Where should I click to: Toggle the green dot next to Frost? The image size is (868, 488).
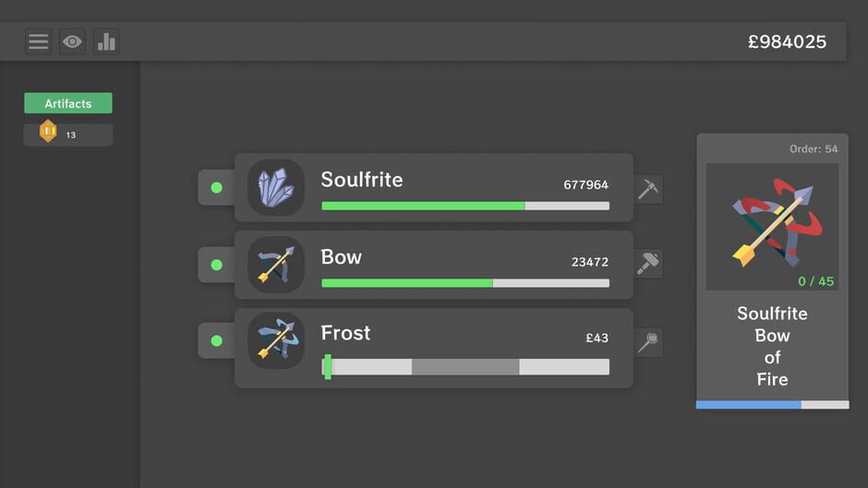click(217, 341)
